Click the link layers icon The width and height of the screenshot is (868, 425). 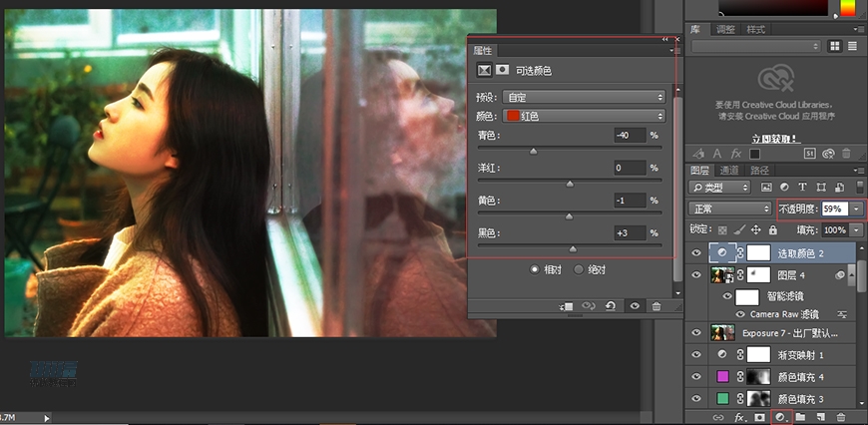(718, 417)
